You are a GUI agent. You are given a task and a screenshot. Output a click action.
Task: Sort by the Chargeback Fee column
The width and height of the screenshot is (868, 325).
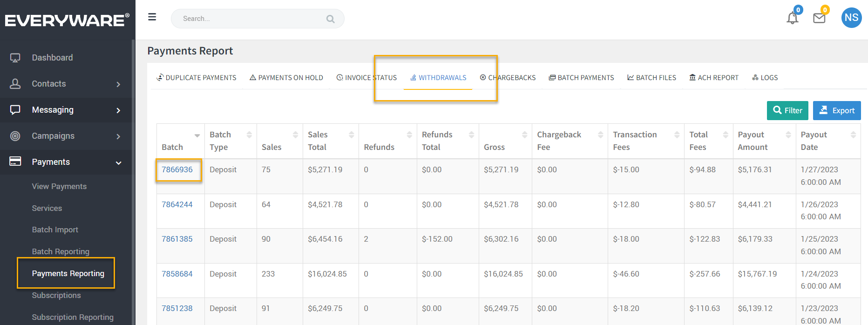tap(601, 135)
